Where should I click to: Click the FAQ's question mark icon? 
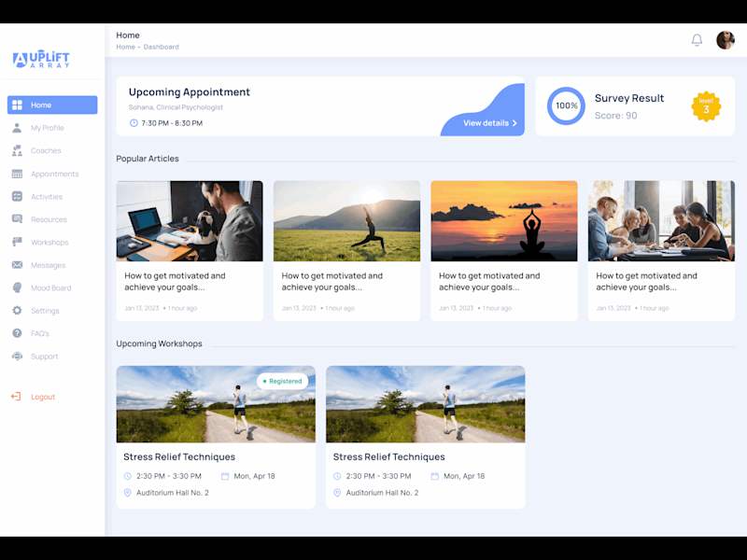(17, 333)
